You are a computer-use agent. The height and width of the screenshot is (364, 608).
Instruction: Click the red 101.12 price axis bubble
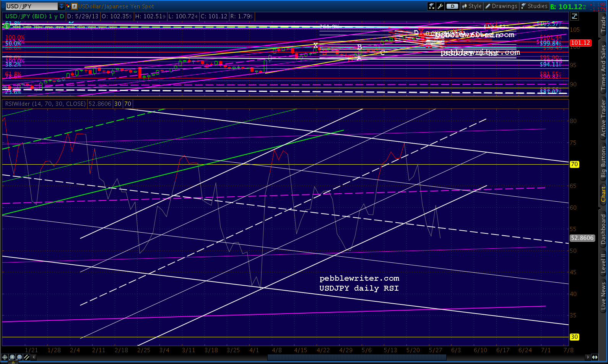(x=580, y=43)
